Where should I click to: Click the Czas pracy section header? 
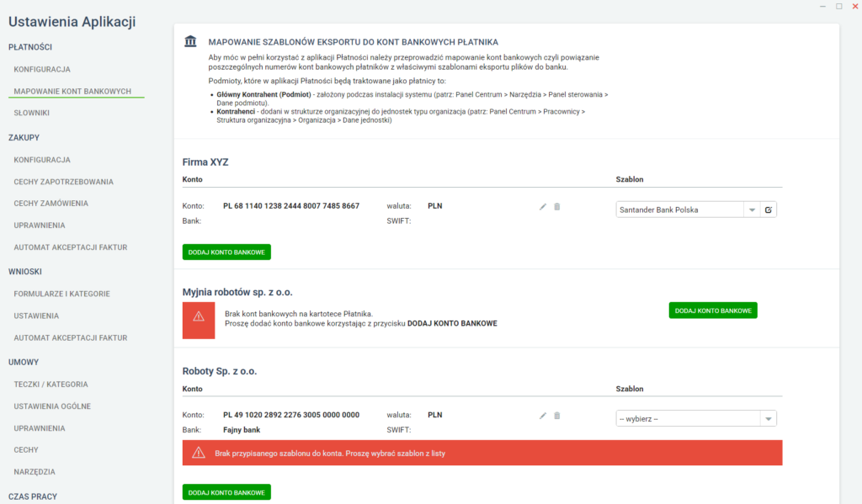33,496
